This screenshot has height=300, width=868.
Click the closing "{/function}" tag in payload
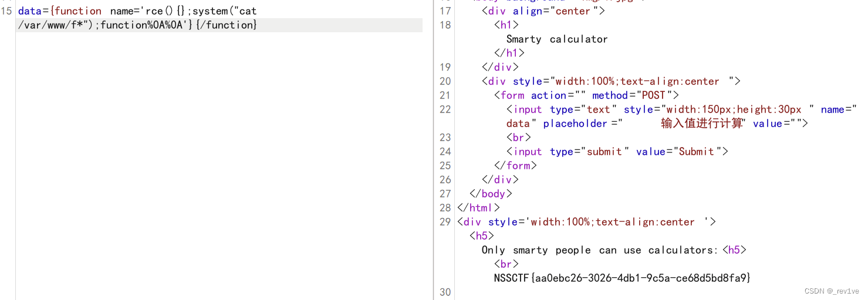pyautogui.click(x=227, y=25)
